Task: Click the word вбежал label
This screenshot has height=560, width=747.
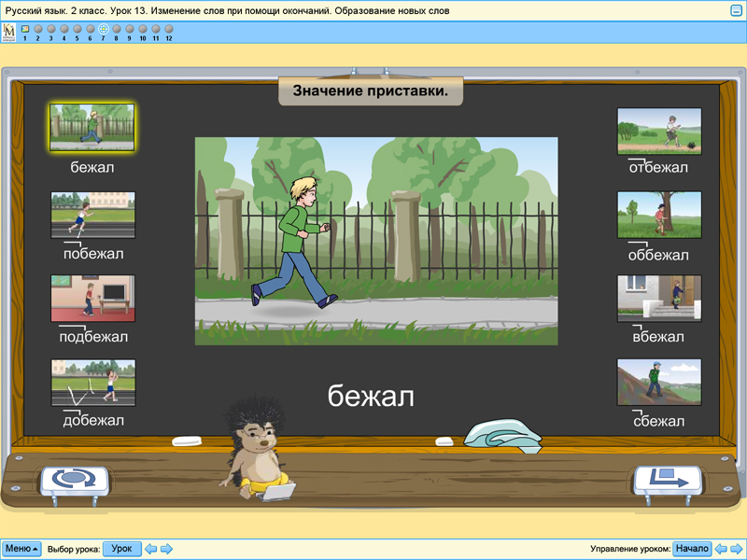Action: 658,337
